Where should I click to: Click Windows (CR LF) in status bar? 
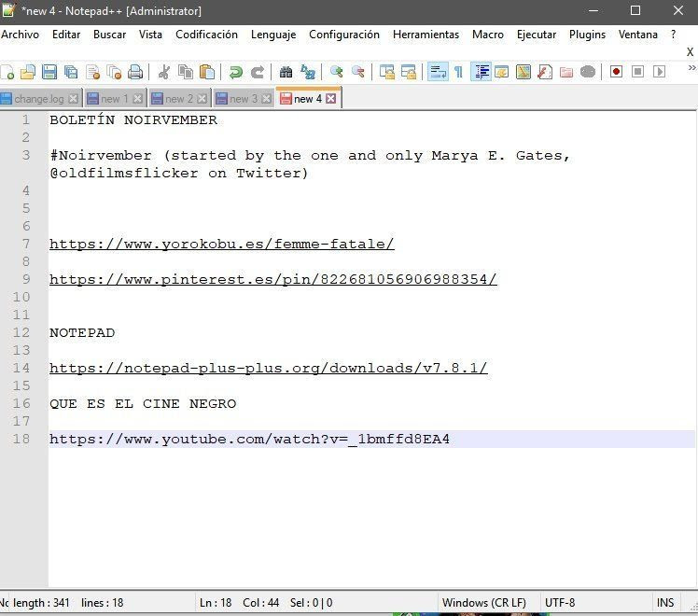(484, 603)
